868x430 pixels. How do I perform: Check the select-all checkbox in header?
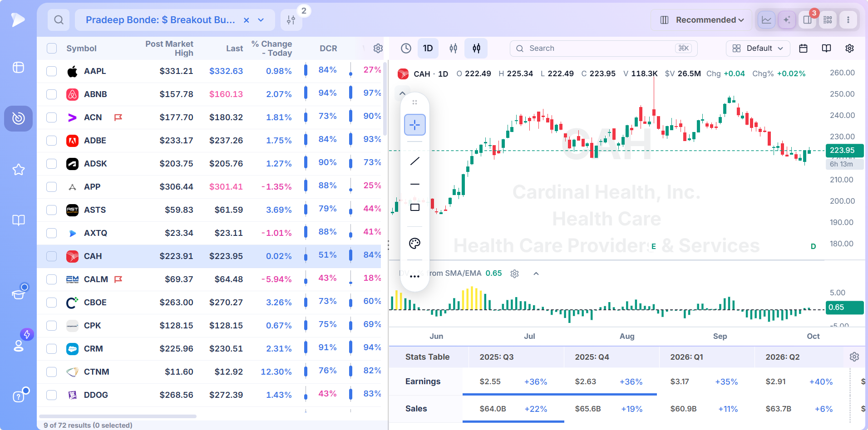tap(52, 49)
